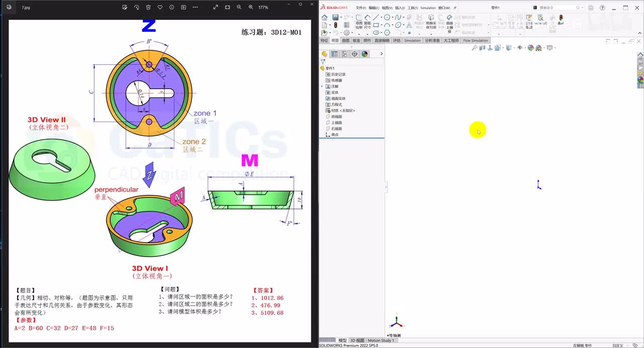Open the 插入 menu in SolidWorks

(400, 8)
